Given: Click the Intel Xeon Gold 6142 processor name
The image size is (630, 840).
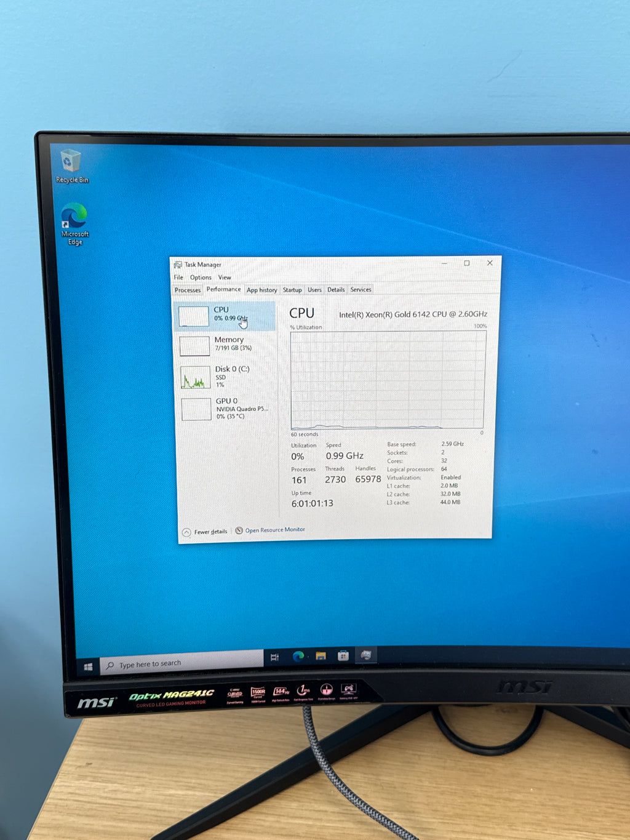Looking at the screenshot, I should (x=413, y=314).
